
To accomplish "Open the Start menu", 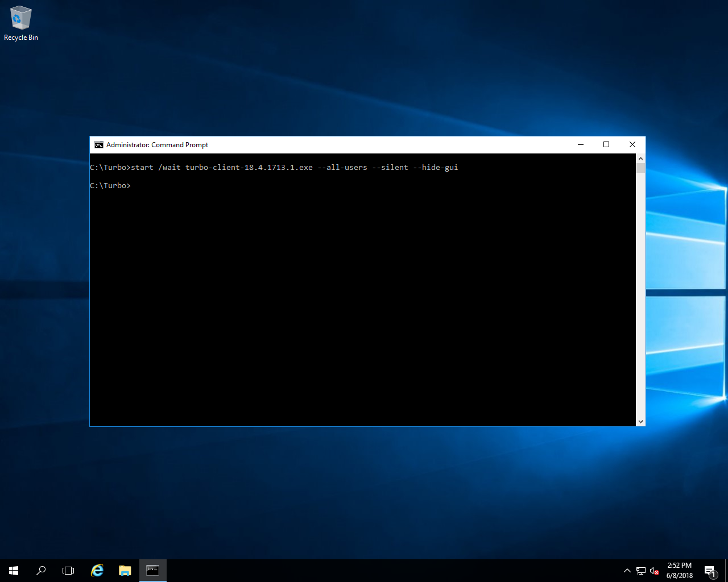I will [13, 570].
